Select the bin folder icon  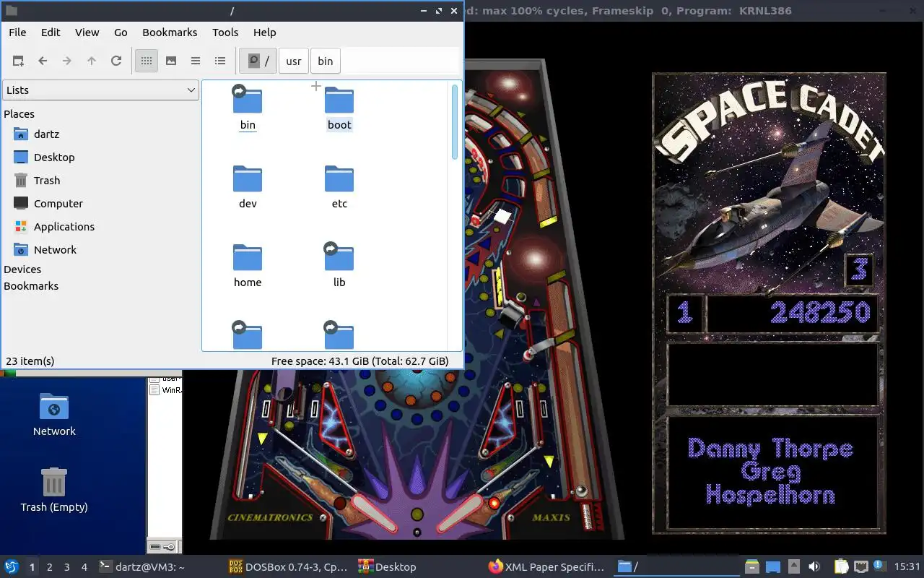(248, 100)
